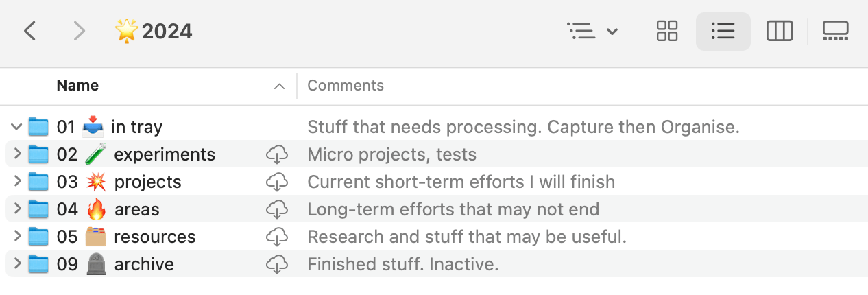The image size is (868, 295).
Task: Go back with the left chevron
Action: pos(29,31)
